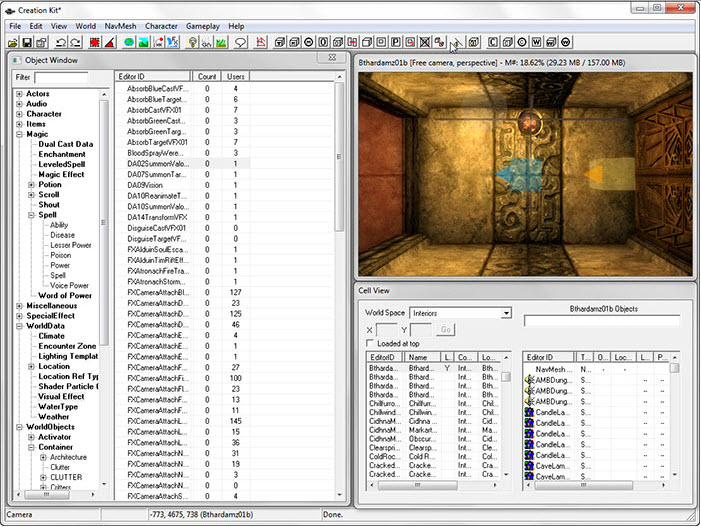
Task: Enable the Loaded at top checkbox
Action: click(370, 343)
